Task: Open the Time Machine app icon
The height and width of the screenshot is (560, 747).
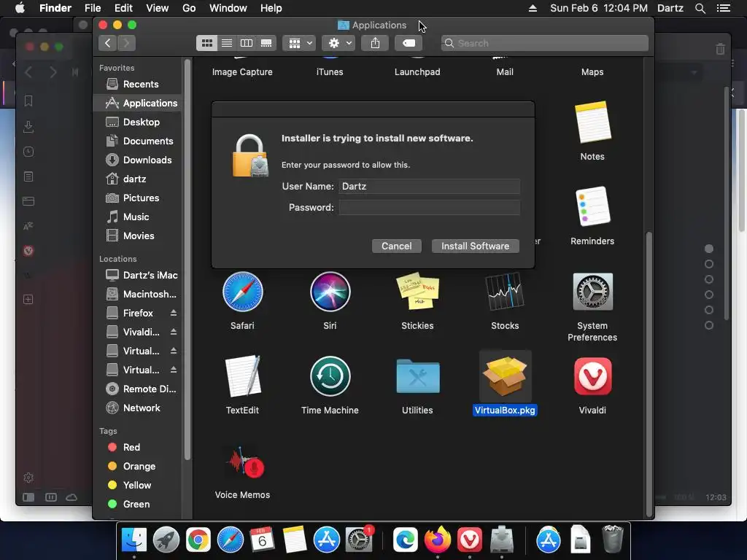Action: pos(330,376)
